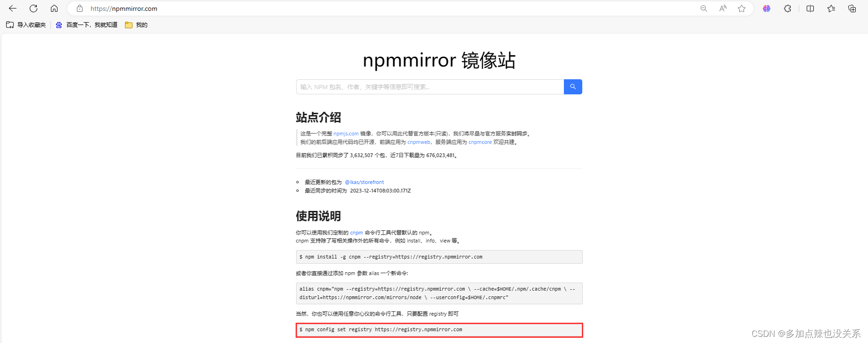This screenshot has height=343, width=868.
Task: Click the 站点介绍 heading
Action: coord(318,117)
